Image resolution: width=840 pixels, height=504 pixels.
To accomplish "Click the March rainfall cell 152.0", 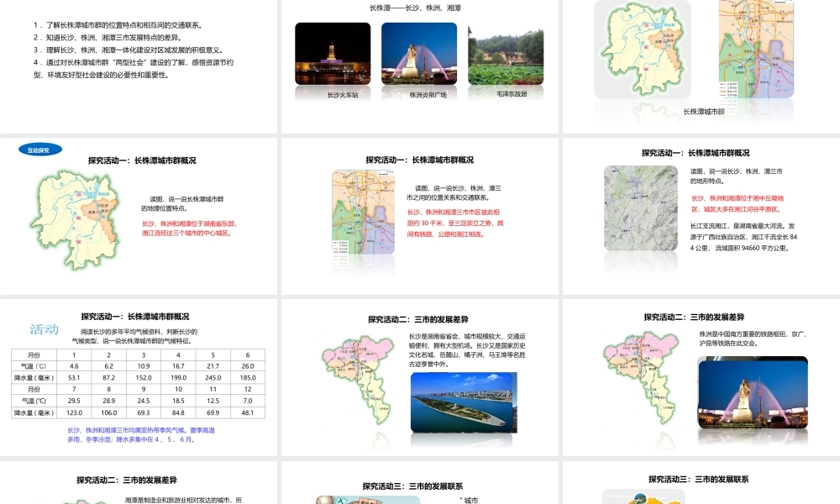I will (144, 378).
